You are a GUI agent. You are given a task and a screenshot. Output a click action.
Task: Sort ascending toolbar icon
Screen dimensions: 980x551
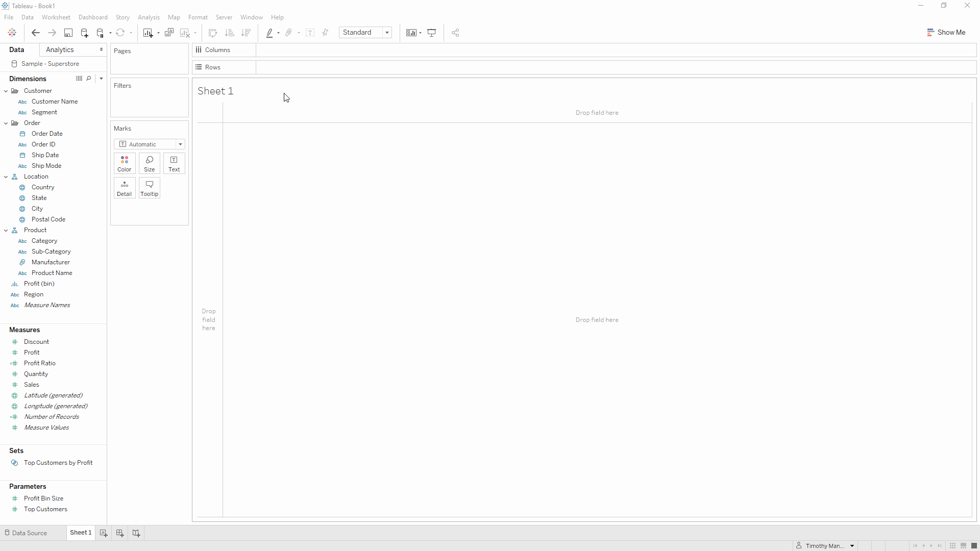point(230,33)
